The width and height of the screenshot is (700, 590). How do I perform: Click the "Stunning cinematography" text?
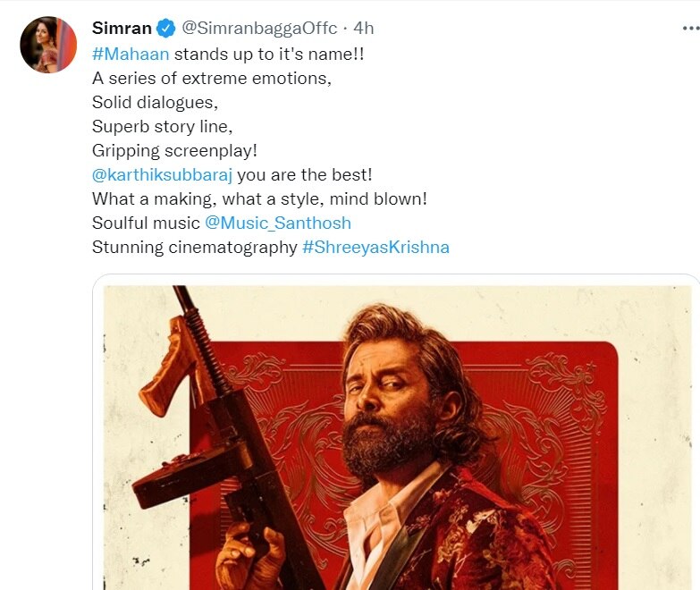click(x=194, y=247)
